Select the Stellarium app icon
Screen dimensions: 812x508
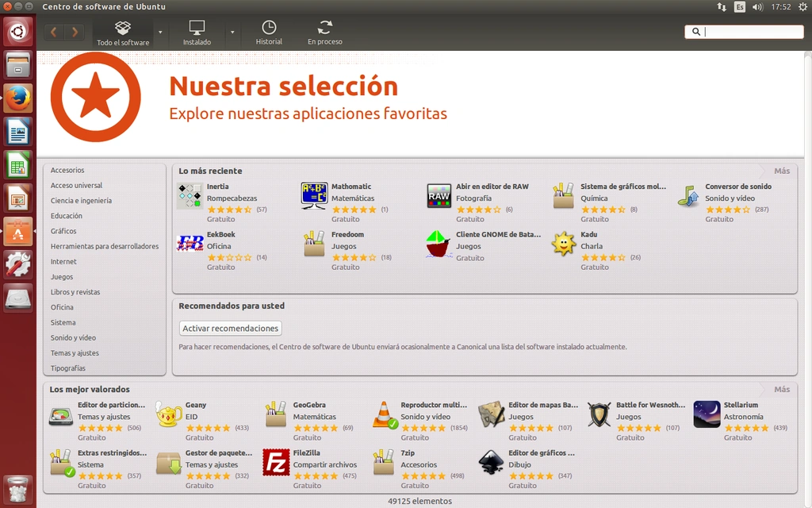(x=707, y=414)
